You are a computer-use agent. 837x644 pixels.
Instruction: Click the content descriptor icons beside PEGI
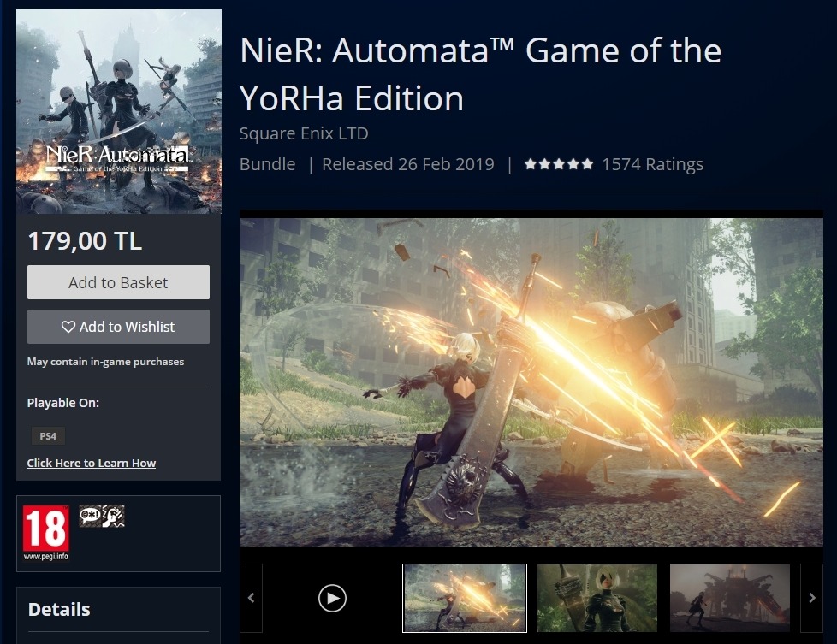[102, 515]
